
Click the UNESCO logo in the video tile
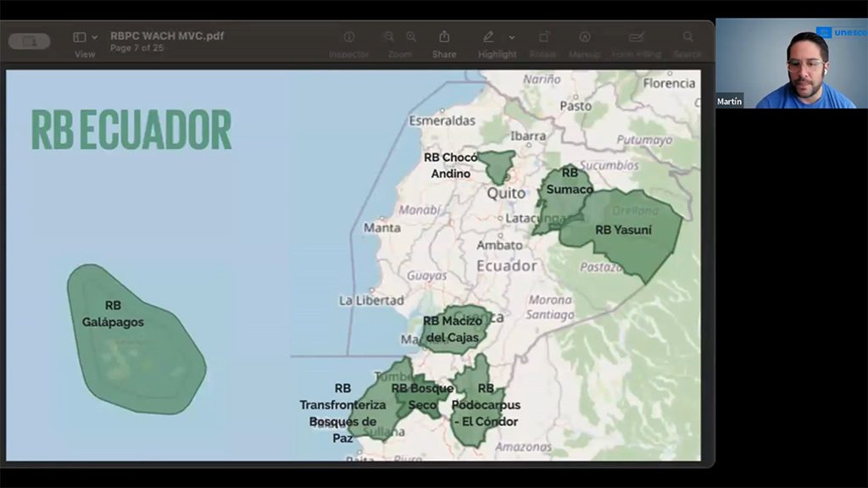(x=842, y=33)
